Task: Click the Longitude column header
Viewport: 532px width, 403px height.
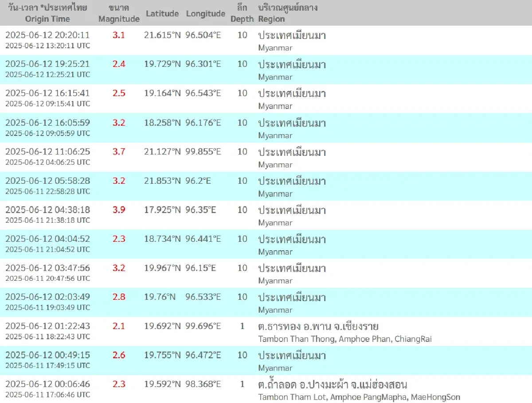Action: coord(206,14)
